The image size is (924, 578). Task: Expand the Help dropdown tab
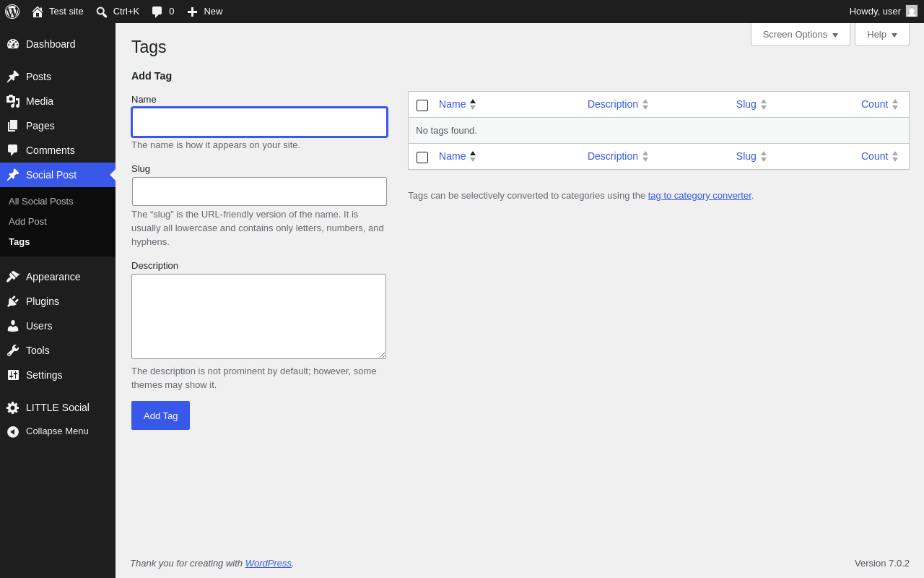pos(882,34)
